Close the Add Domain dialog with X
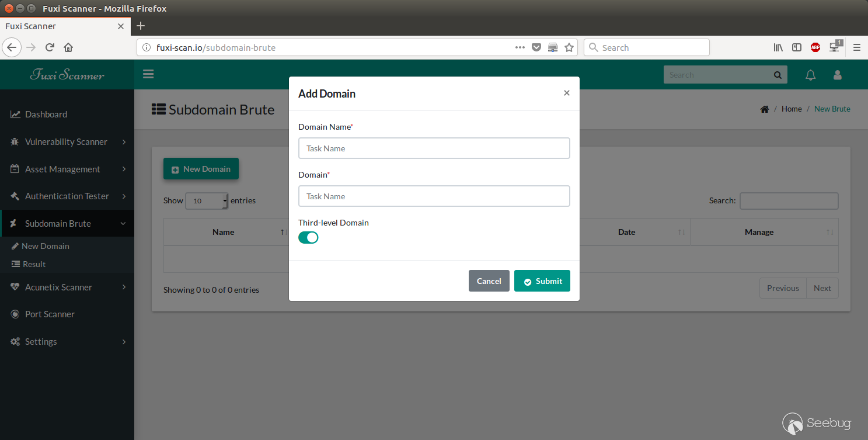 coord(567,93)
